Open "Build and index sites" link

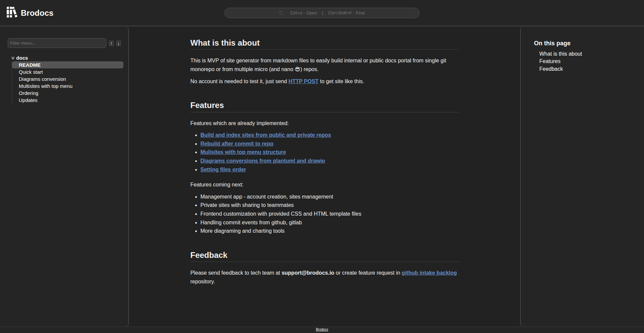[x=265, y=135]
